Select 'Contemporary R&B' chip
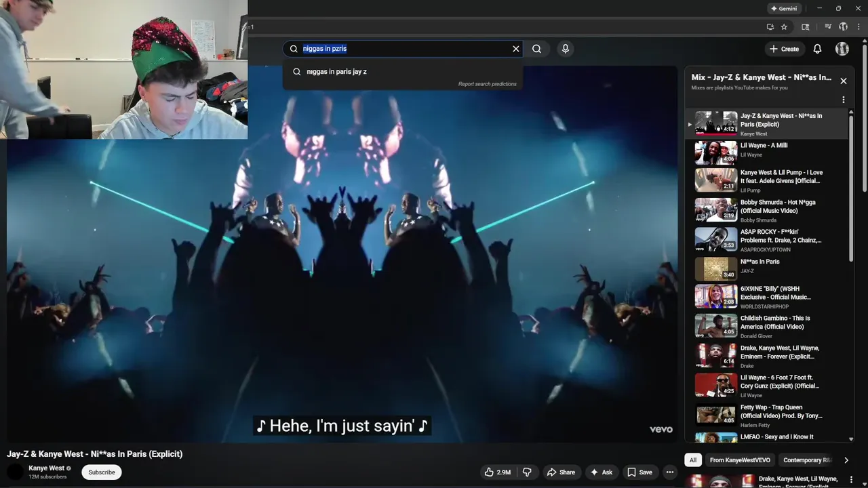 click(806, 460)
